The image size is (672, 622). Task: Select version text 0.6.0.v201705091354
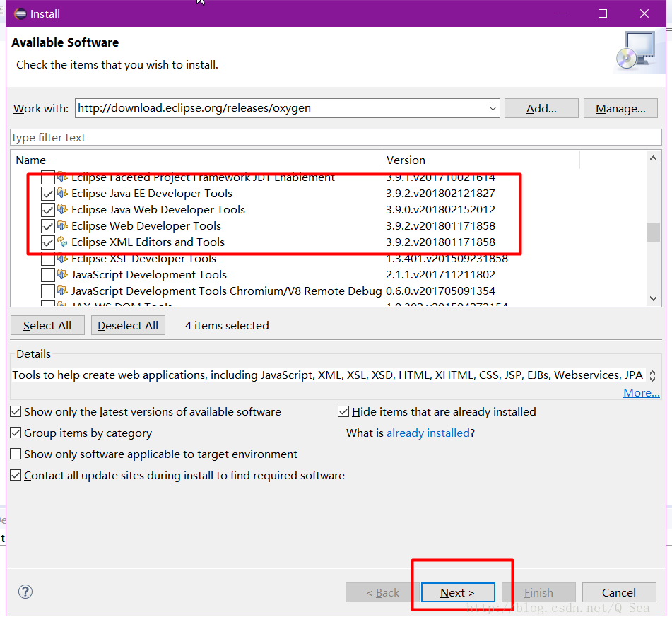coord(440,291)
